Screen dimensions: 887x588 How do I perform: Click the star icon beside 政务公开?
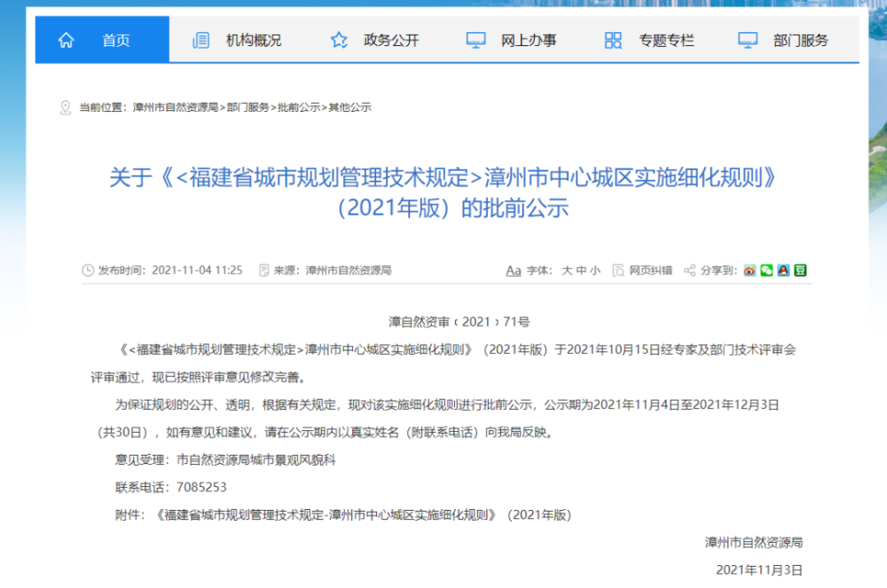pyautogui.click(x=339, y=40)
